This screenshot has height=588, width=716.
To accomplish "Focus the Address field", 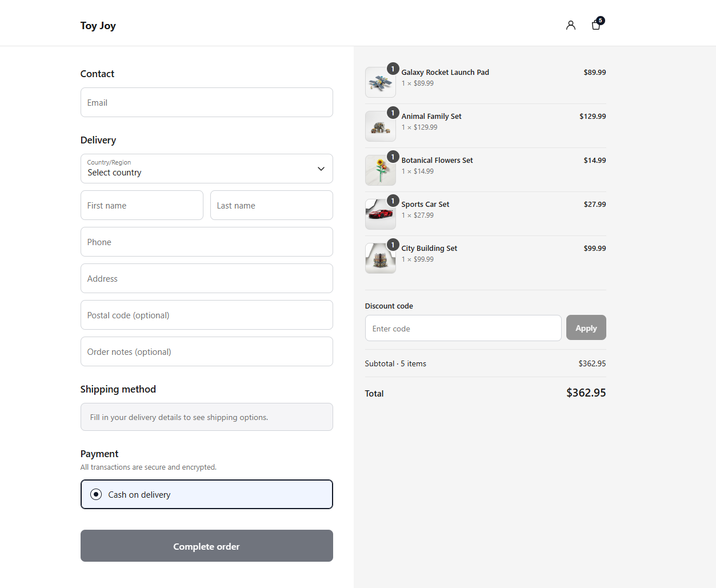I will (x=207, y=278).
